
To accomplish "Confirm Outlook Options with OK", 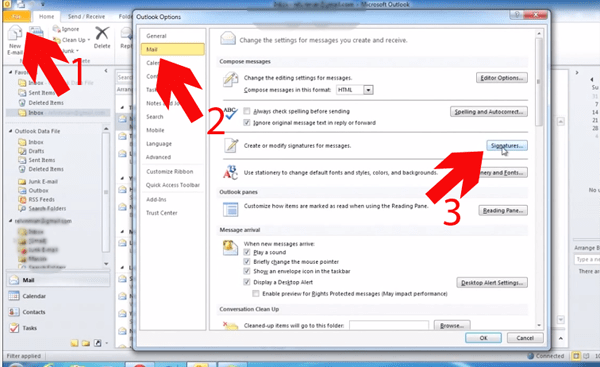I will pyautogui.click(x=483, y=338).
